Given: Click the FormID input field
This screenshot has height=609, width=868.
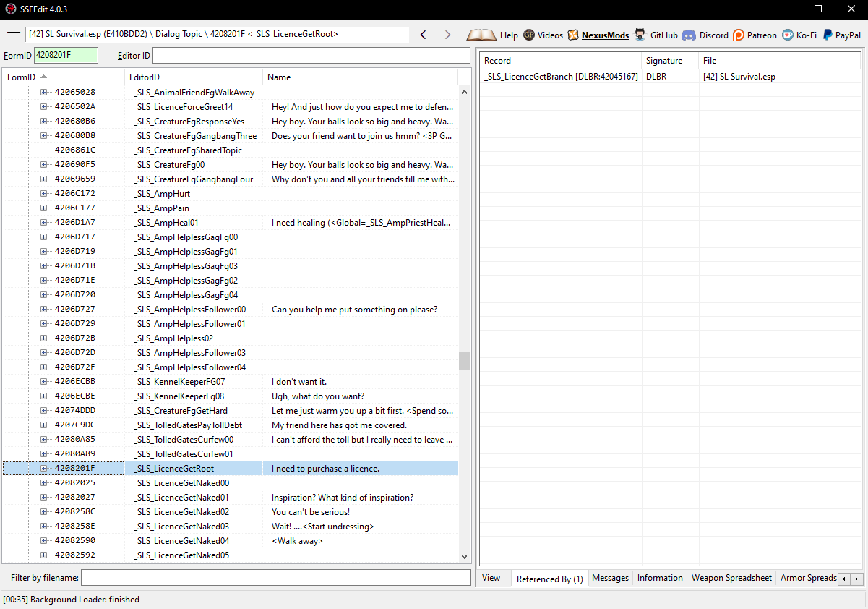Looking at the screenshot, I should point(66,56).
